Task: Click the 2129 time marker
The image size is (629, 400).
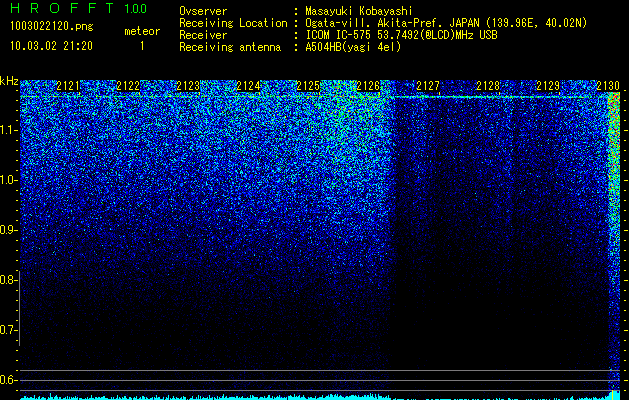Action: coord(548,86)
